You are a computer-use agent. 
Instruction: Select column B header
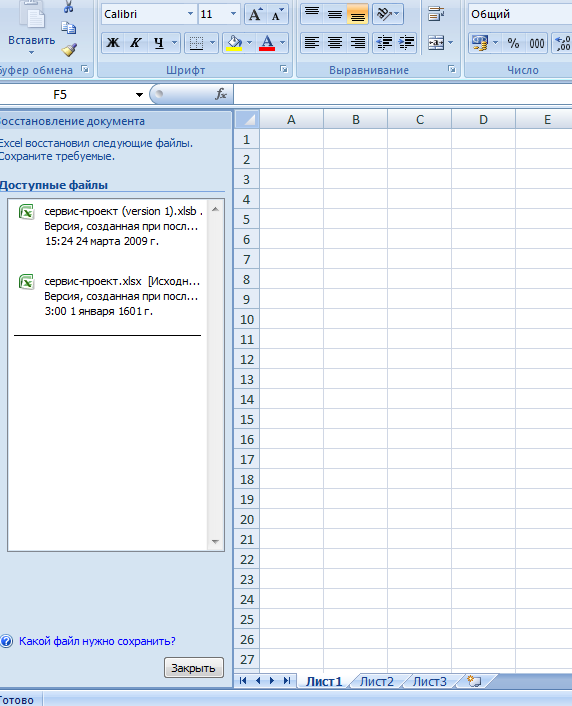[355, 119]
